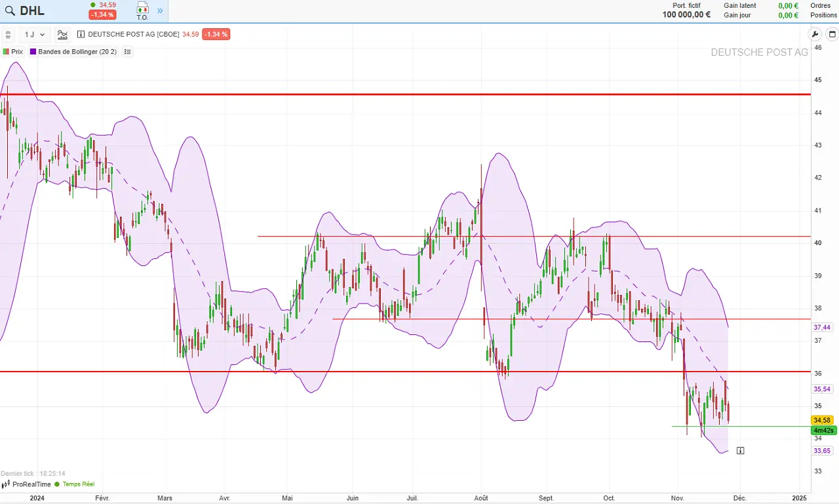Image resolution: width=839 pixels, height=504 pixels.
Task: Click DEUTSCHE POST AG [CBOE] title
Action: pos(134,34)
